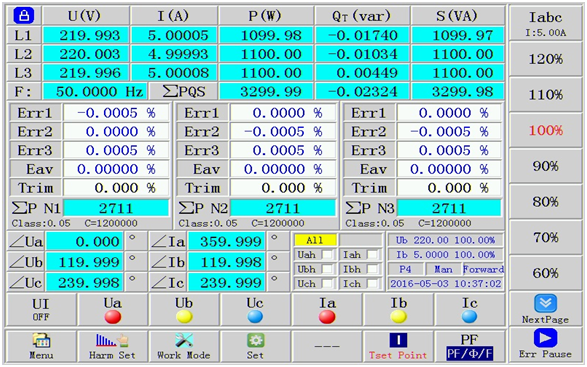Check the Ich harmonic checkbox
Screen dimensions: 587x367
click(373, 284)
